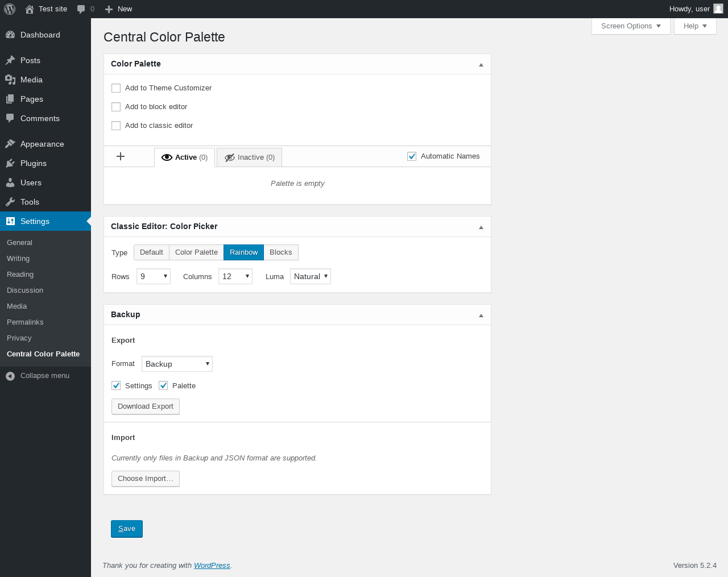Image resolution: width=728 pixels, height=577 pixels.
Task: Switch to the Inactive (0) tab
Action: click(250, 157)
